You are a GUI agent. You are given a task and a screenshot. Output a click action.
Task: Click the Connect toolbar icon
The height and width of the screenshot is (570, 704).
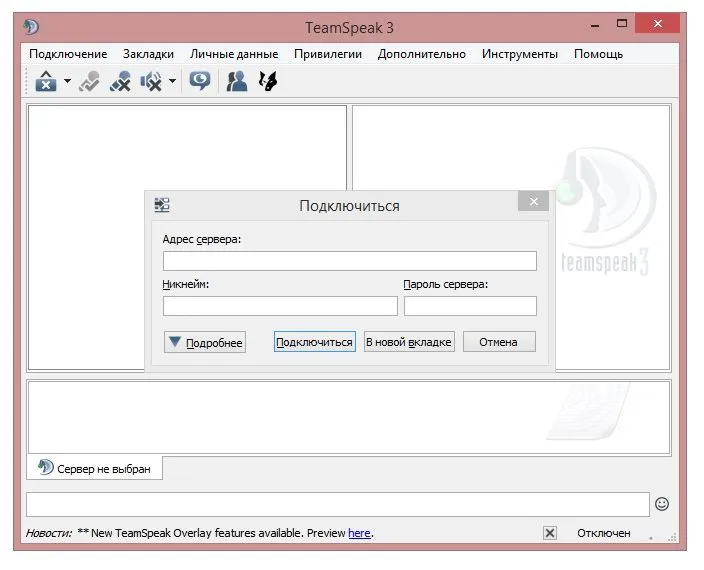[46, 81]
